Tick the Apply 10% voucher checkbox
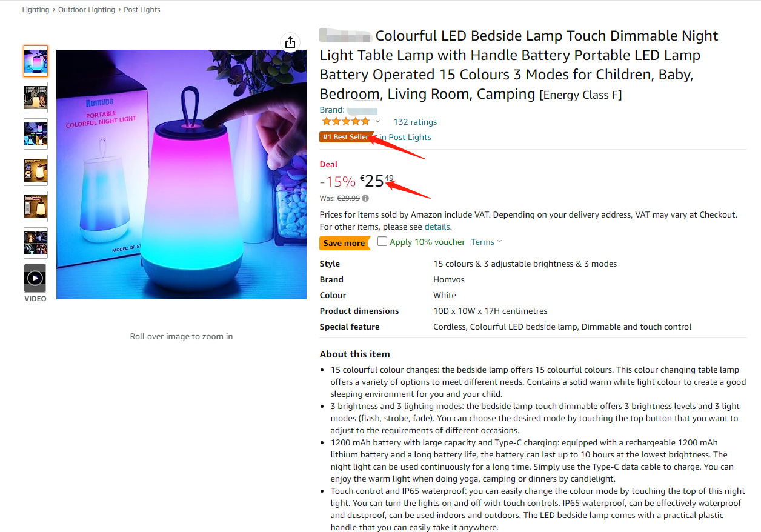The image size is (761, 532). tap(382, 242)
